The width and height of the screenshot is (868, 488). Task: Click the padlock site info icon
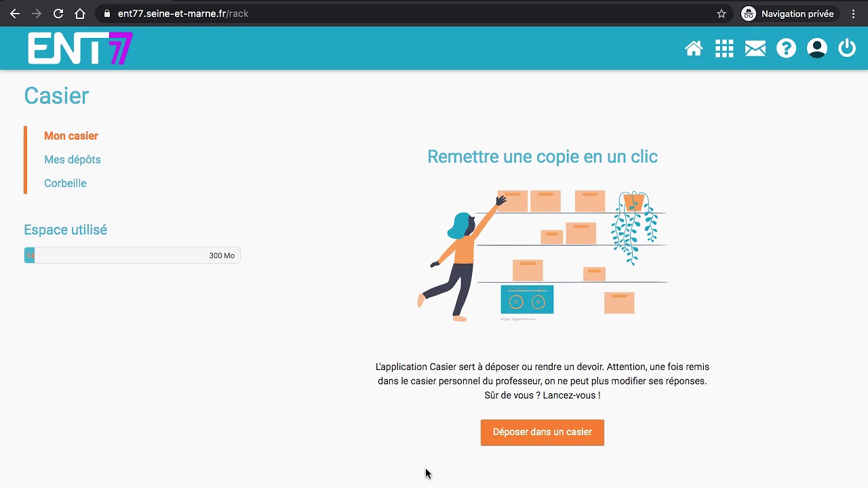pos(106,14)
